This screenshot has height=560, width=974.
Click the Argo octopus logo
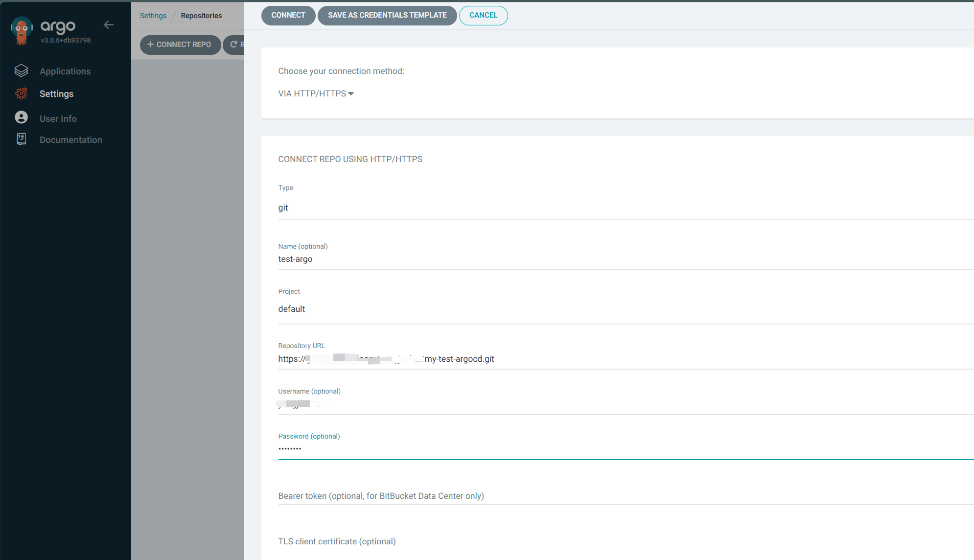click(21, 30)
